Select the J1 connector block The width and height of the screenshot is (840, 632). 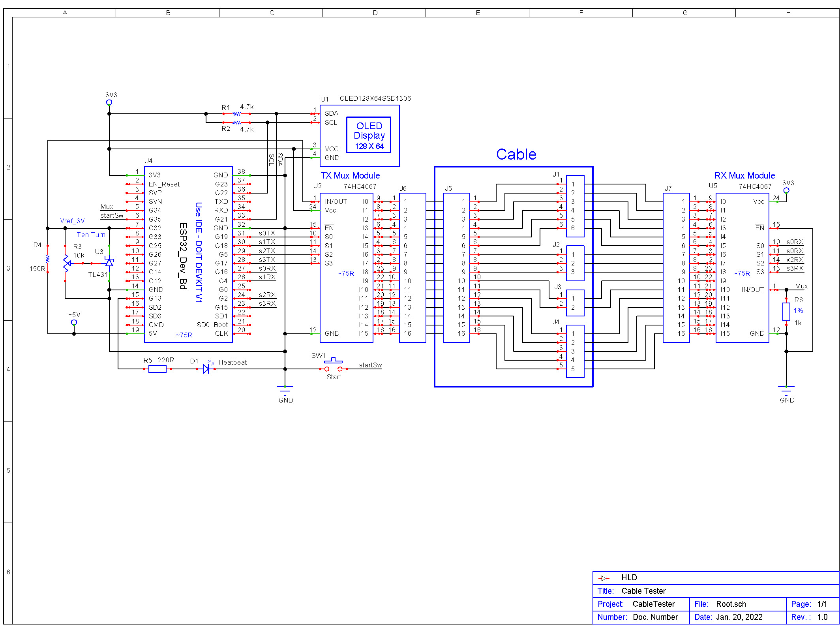[575, 206]
